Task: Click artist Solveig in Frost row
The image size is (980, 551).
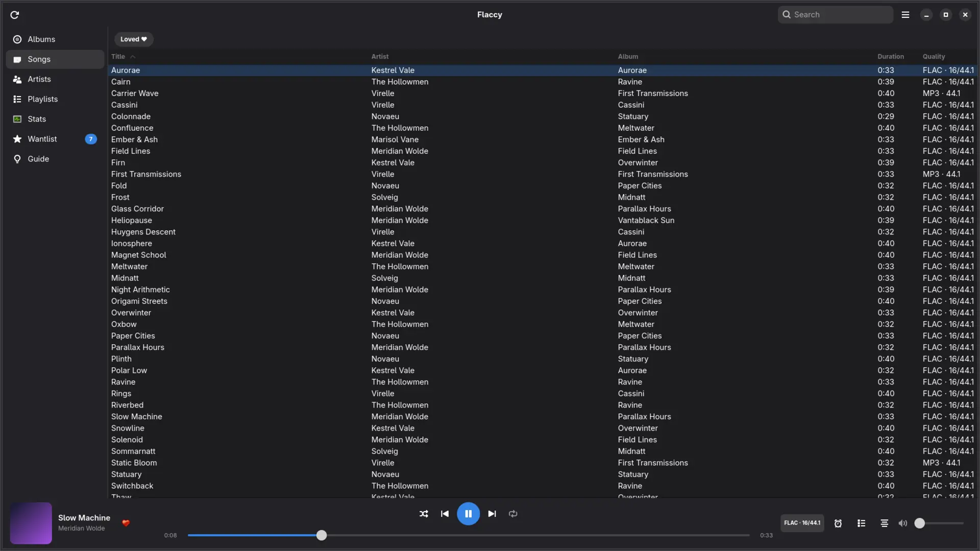Action: pos(385,197)
